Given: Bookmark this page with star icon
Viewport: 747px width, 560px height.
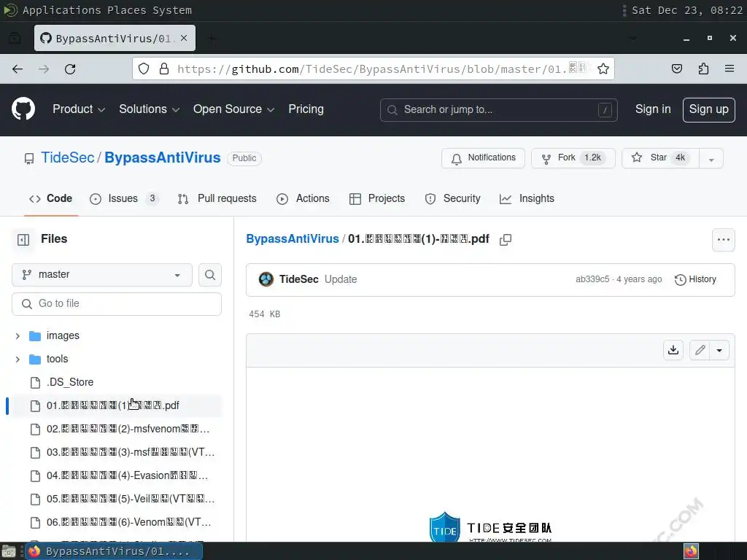Looking at the screenshot, I should [x=603, y=69].
